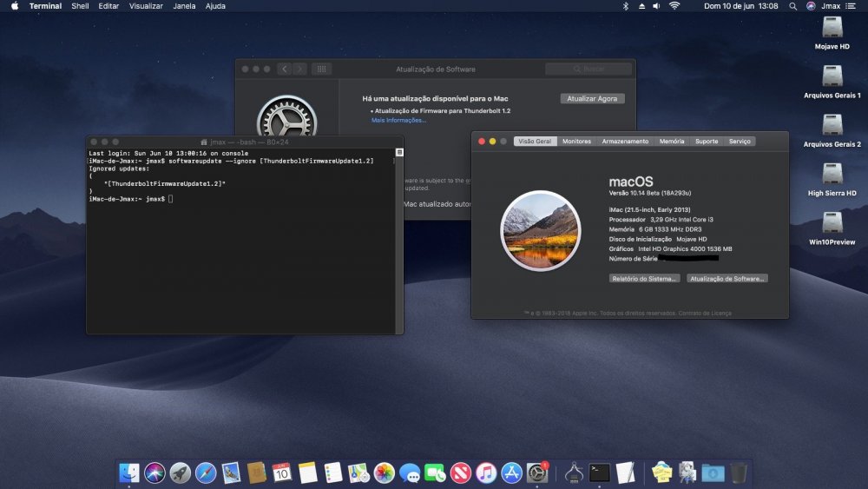Open the Ajuda menu
Viewport: 868px width, 489px height.
pos(215,6)
